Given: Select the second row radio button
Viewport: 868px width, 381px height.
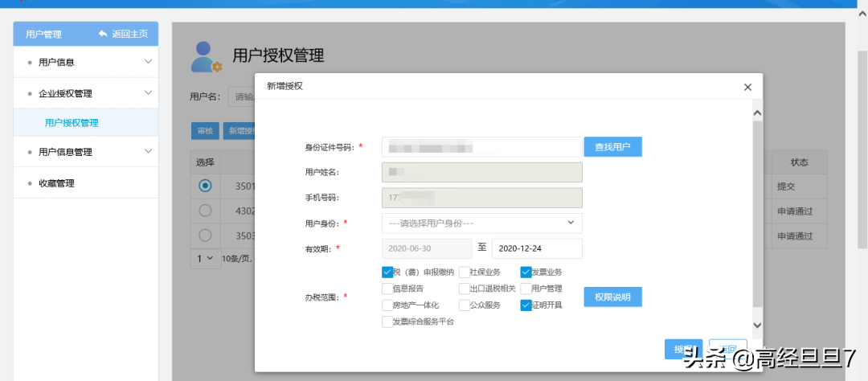Looking at the screenshot, I should (x=205, y=211).
